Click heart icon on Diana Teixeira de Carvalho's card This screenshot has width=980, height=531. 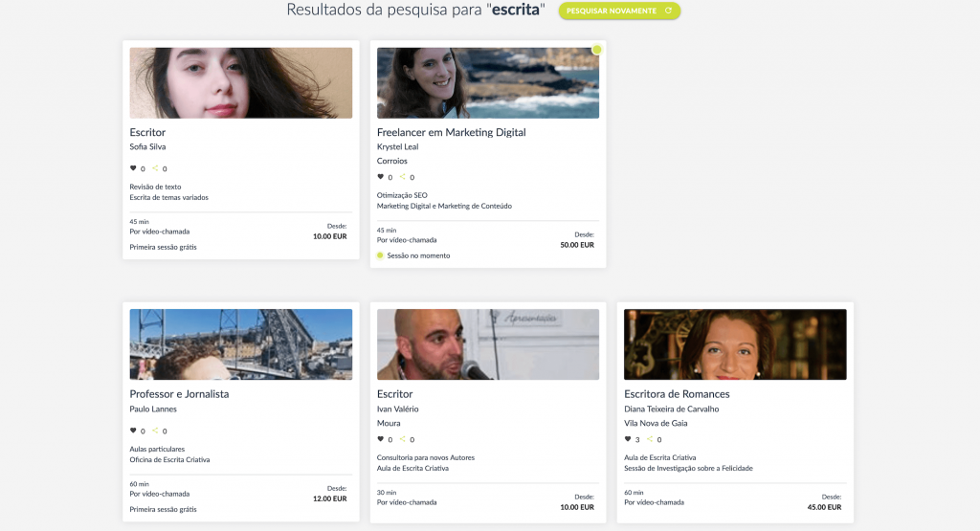tap(628, 439)
